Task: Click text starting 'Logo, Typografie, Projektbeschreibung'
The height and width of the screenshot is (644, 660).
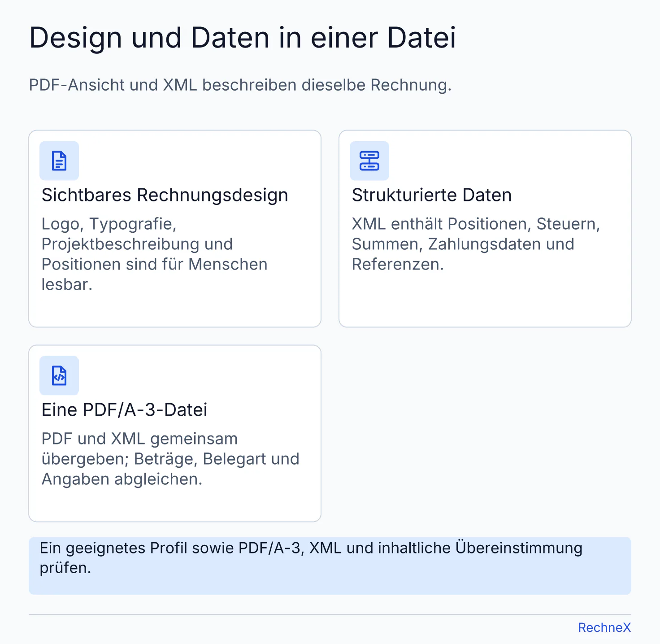Action: click(x=155, y=254)
